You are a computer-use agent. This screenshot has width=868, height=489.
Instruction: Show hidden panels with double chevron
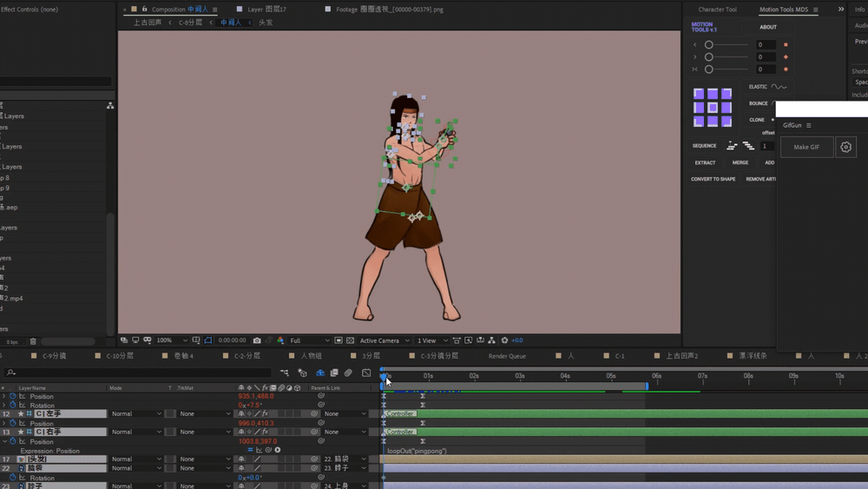[x=841, y=10]
